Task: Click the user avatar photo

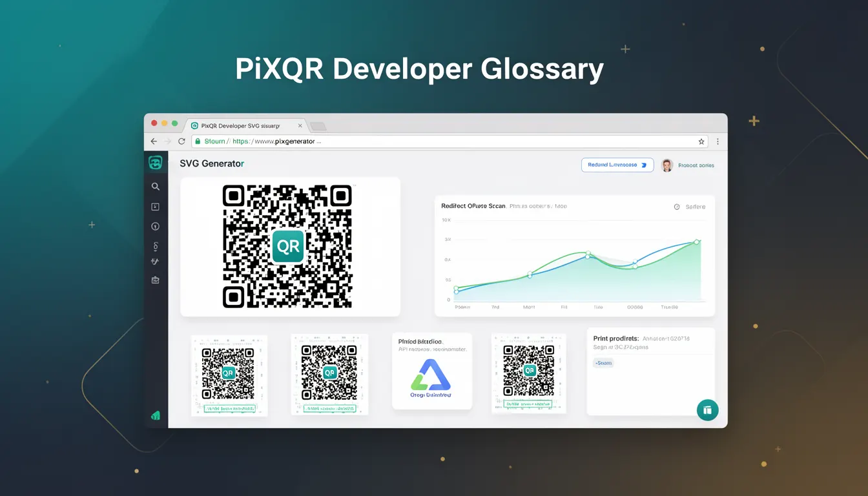Action: (x=667, y=165)
